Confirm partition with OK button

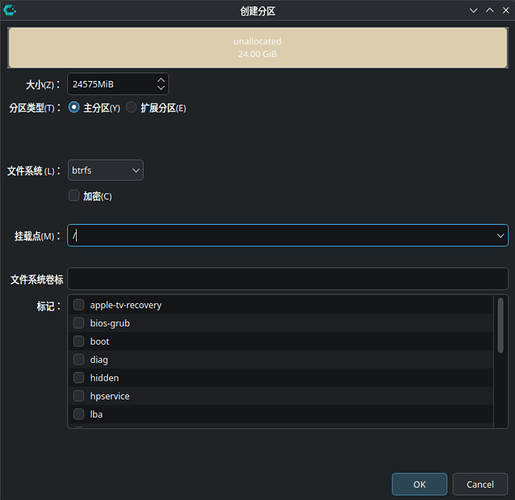click(419, 484)
